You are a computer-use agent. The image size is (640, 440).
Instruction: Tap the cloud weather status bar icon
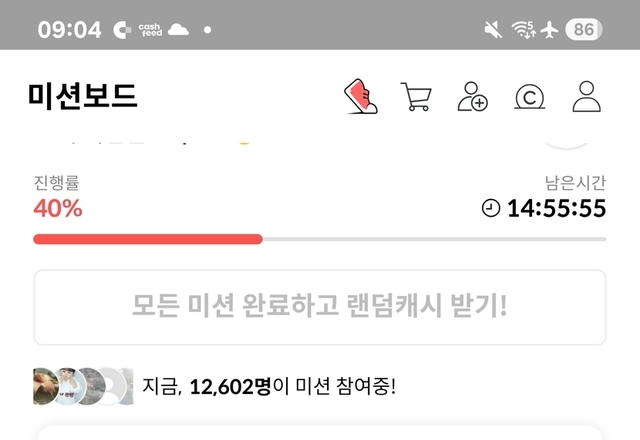[178, 29]
